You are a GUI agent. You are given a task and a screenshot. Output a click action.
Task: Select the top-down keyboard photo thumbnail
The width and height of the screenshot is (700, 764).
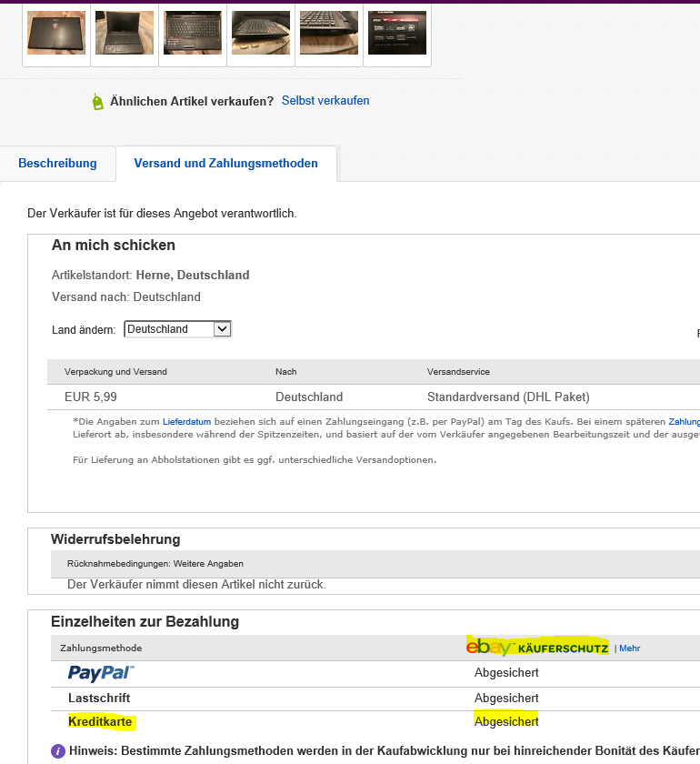(193, 33)
